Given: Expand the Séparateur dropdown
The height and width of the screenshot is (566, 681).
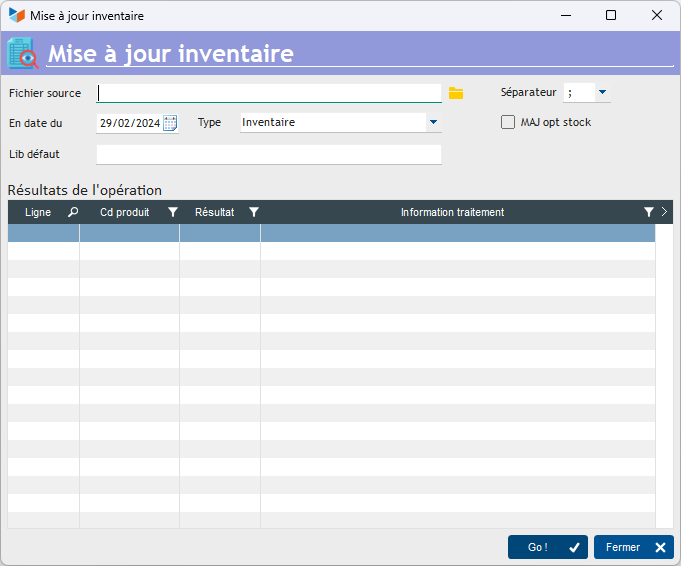Looking at the screenshot, I should click(x=602, y=92).
